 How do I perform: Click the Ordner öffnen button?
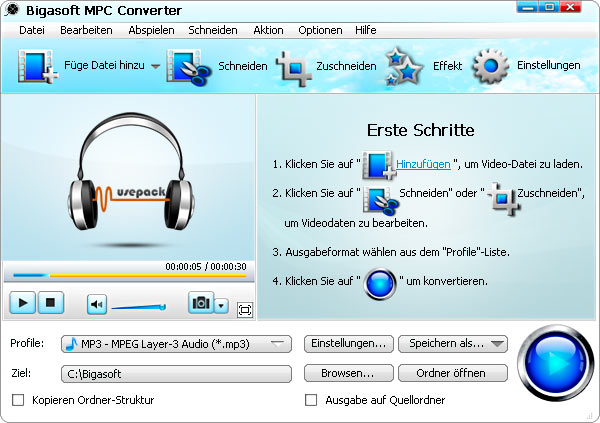(x=453, y=373)
